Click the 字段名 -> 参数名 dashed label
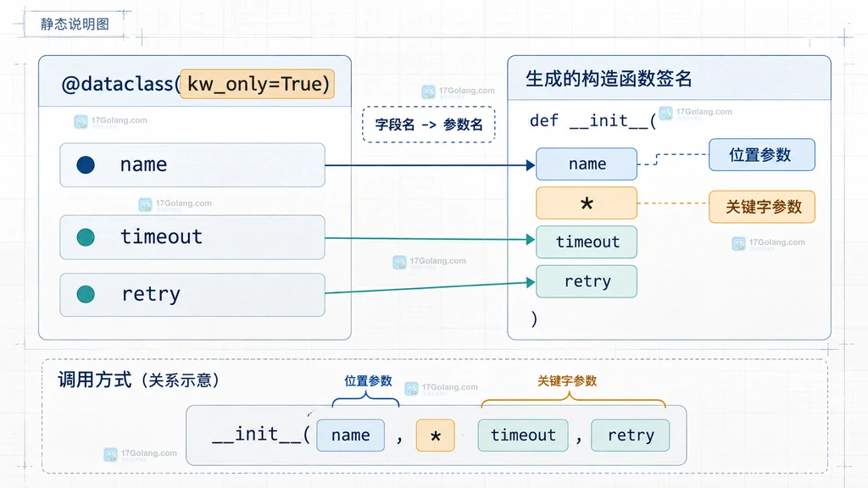Viewport: 868px width, 488px height. [428, 125]
